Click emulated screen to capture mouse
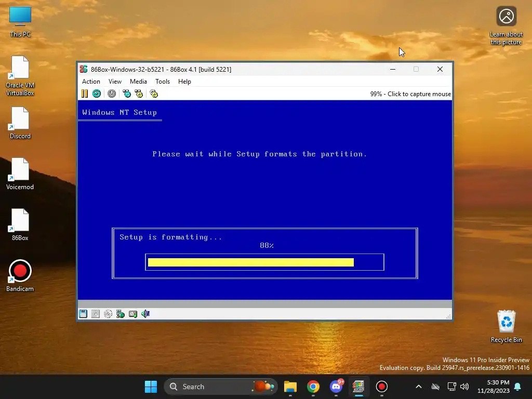 [x=264, y=200]
